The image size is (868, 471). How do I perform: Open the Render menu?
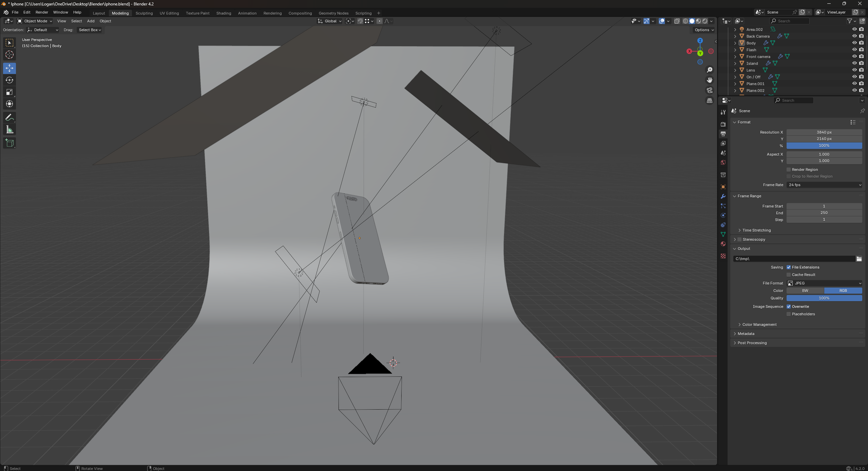point(42,12)
